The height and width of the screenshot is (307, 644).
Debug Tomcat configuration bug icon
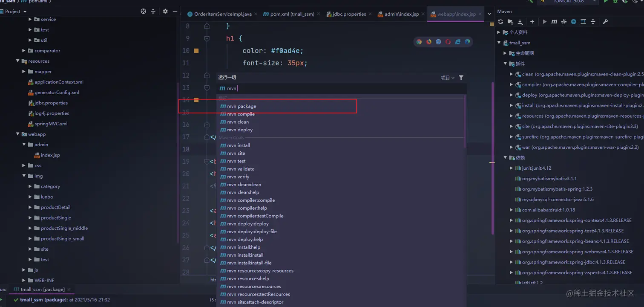click(615, 2)
